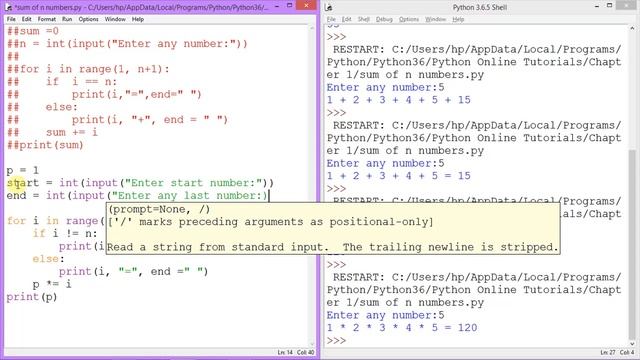This screenshot has width=640, height=360.
Task: Click the shell scrollbar down arrow
Action: coord(632,344)
